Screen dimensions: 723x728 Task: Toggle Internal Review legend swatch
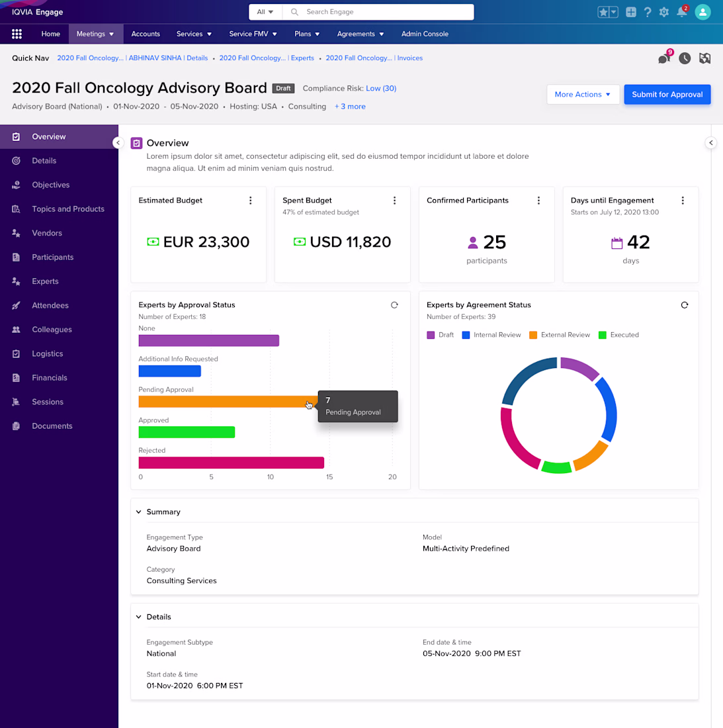466,336
